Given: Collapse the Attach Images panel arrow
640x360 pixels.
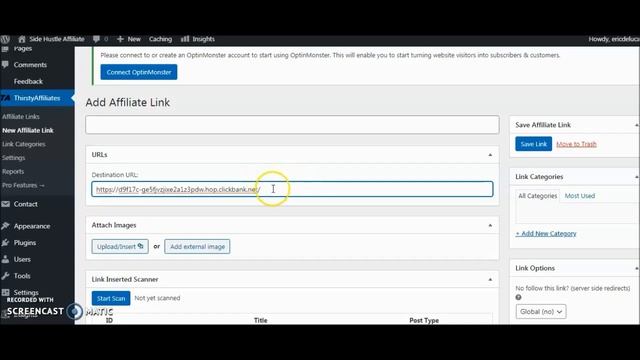Looking at the screenshot, I should (x=490, y=225).
